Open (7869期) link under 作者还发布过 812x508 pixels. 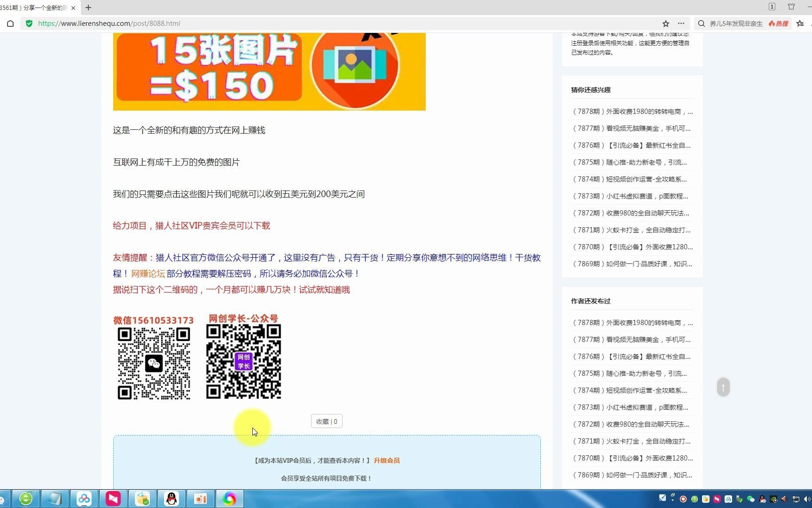click(632, 475)
